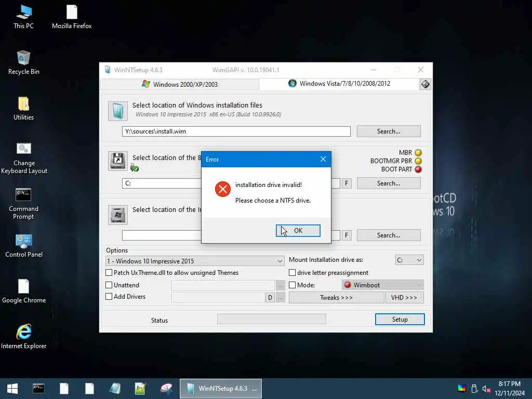
Task: Click Search for boot drive location
Action: click(389, 183)
